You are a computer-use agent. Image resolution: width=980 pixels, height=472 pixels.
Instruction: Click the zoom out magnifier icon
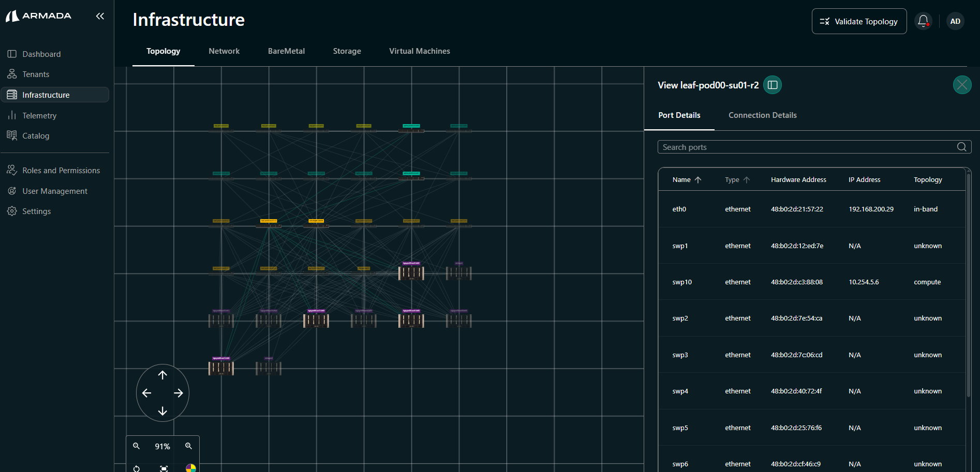tap(137, 446)
